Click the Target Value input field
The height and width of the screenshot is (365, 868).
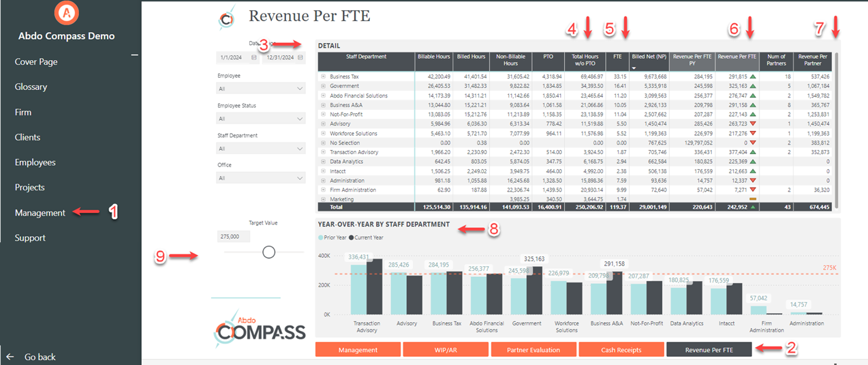point(232,236)
